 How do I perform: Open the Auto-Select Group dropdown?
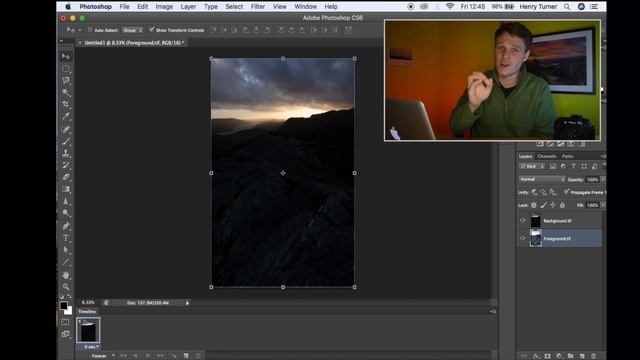coord(133,30)
